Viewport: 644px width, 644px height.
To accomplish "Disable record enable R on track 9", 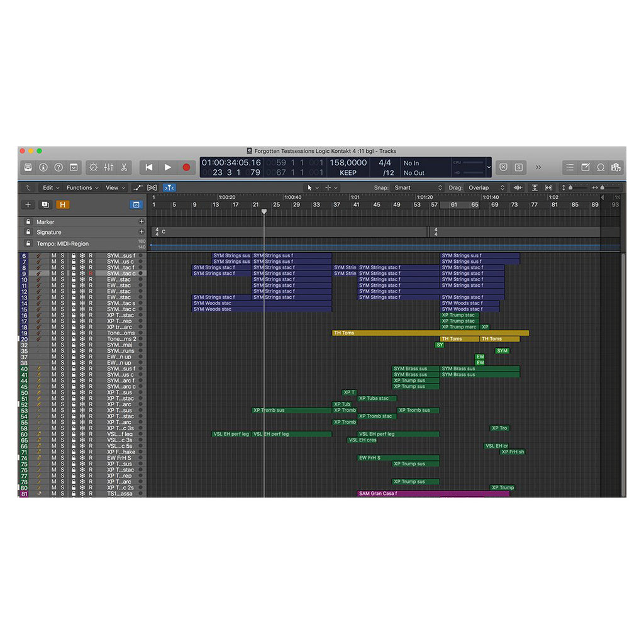I will coord(91,274).
